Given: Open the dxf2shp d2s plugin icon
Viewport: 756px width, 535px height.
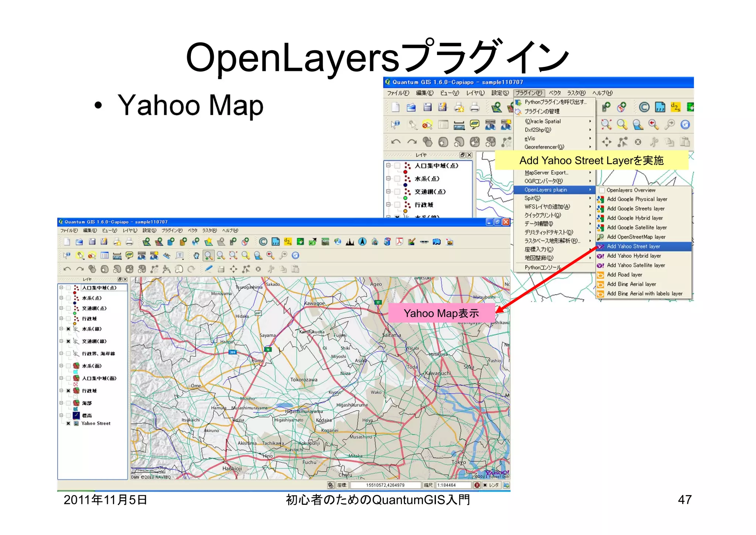Looking at the screenshot, I should (x=288, y=242).
